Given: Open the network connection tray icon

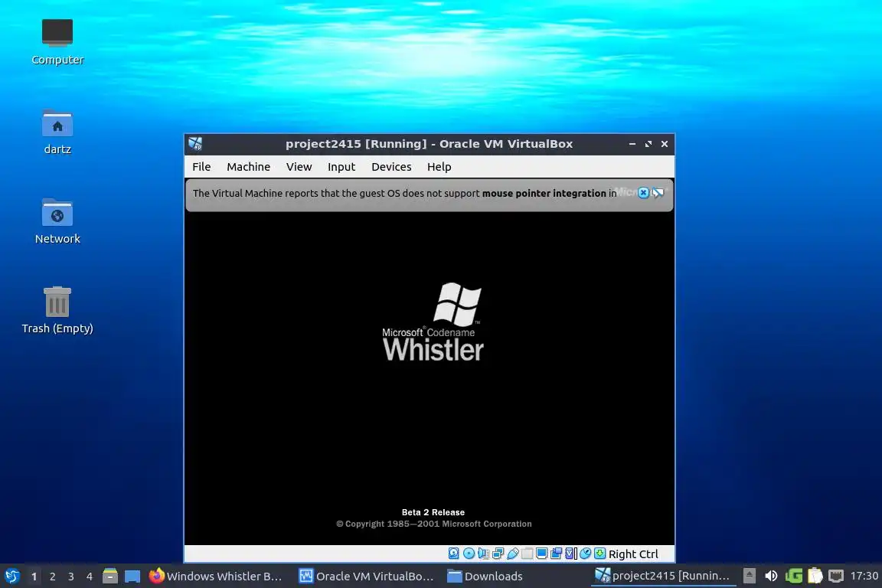Looking at the screenshot, I should pyautogui.click(x=836, y=576).
